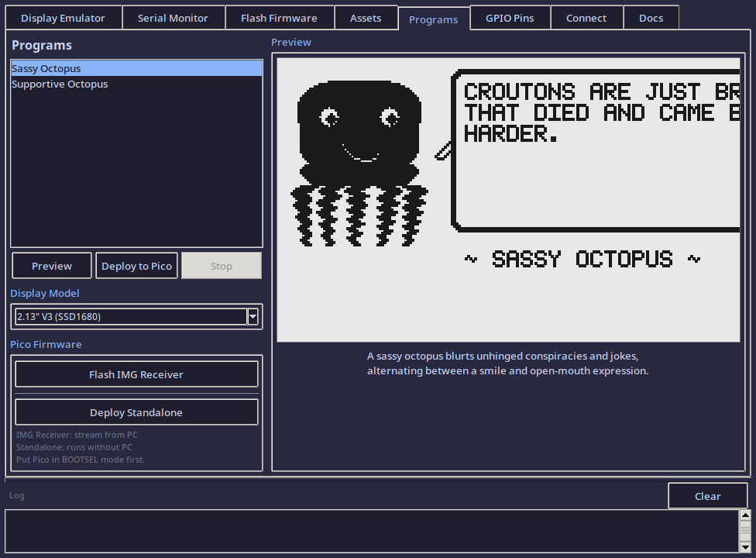View the Docs tab
Image resolution: width=756 pixels, height=558 pixels.
[x=651, y=18]
